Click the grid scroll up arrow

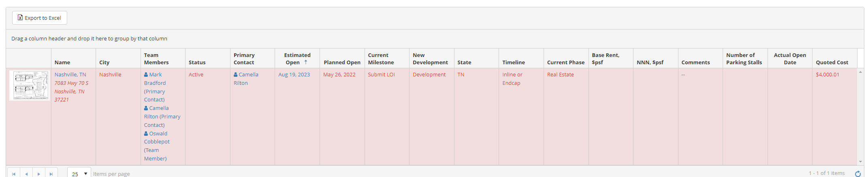[860, 72]
